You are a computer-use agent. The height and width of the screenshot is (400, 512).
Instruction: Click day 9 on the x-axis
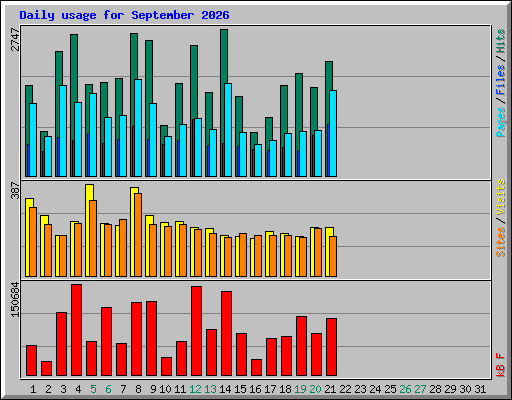(x=153, y=389)
